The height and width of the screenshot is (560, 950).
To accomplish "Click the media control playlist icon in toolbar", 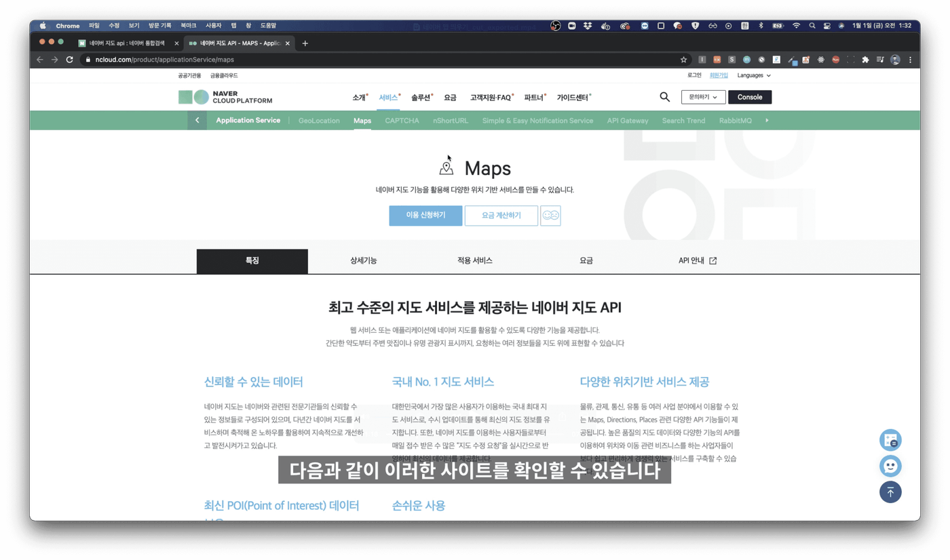I will (880, 60).
